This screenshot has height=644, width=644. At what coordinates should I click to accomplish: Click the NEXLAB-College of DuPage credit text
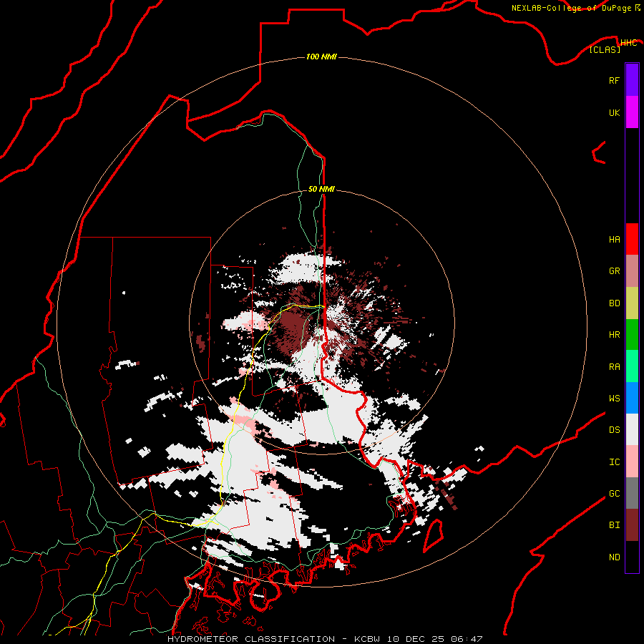(x=572, y=8)
